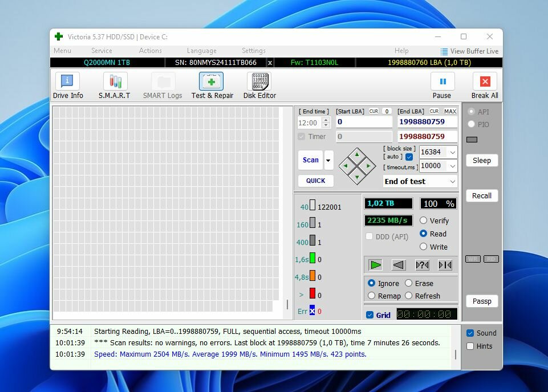Click the 1,6s green block swatch
Screen dimensions: 548x392
pos(312,258)
